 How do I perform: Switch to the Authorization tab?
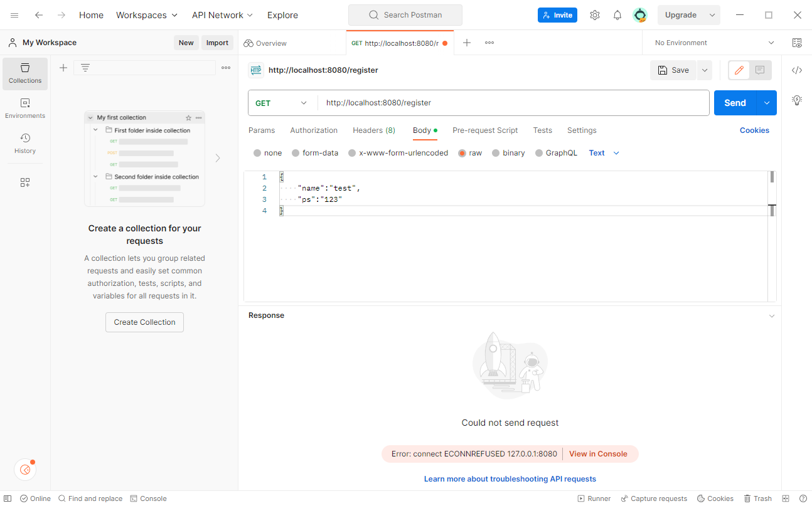[x=314, y=130]
